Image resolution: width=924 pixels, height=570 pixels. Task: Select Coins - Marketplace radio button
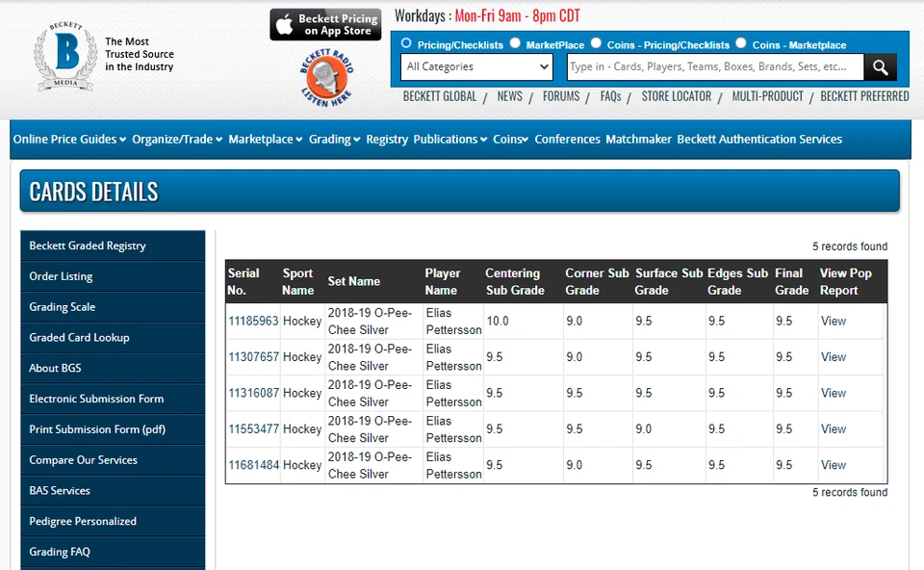click(x=741, y=43)
